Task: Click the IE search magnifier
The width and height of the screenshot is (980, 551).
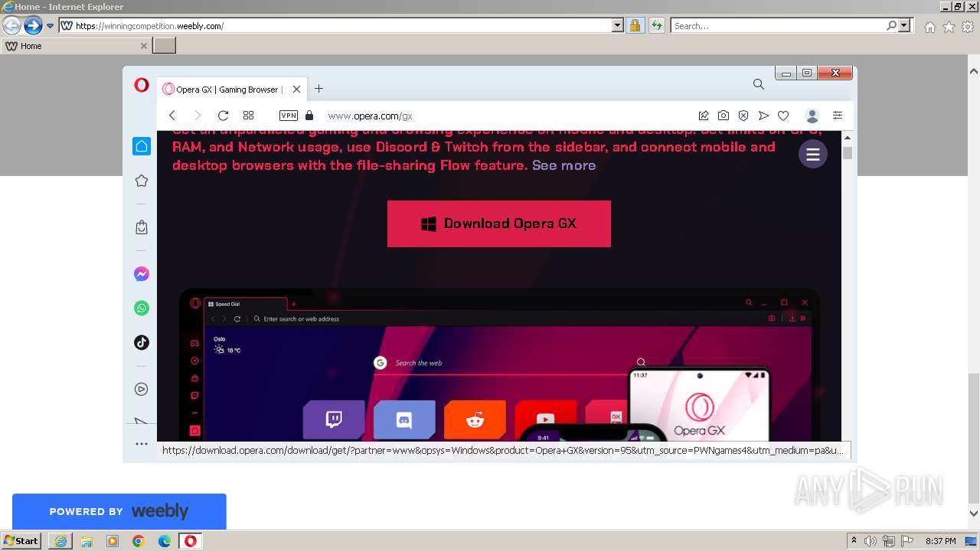Action: (x=892, y=25)
